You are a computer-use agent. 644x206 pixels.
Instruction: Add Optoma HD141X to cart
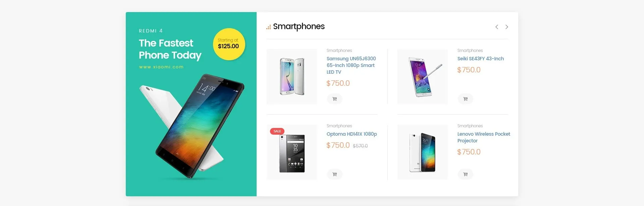pos(334,174)
